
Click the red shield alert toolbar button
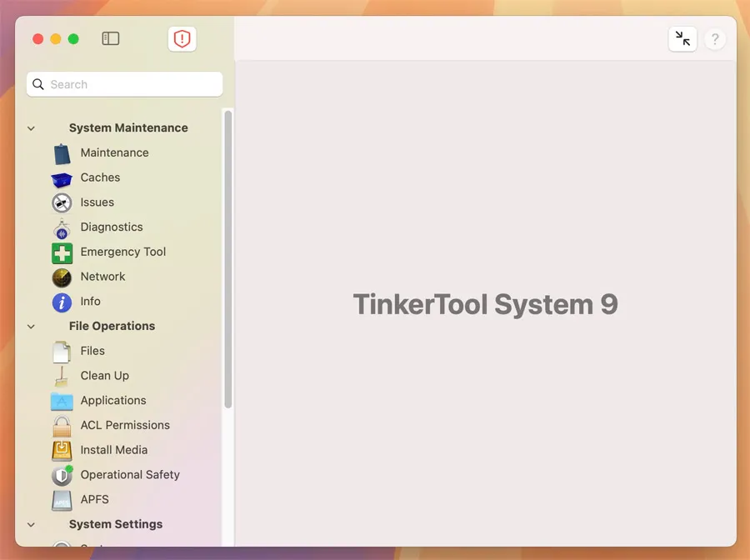[182, 39]
